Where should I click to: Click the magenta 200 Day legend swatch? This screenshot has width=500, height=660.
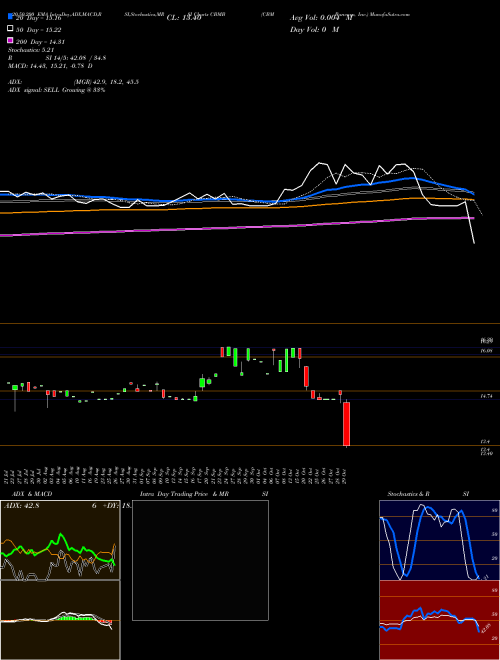tap(11, 40)
